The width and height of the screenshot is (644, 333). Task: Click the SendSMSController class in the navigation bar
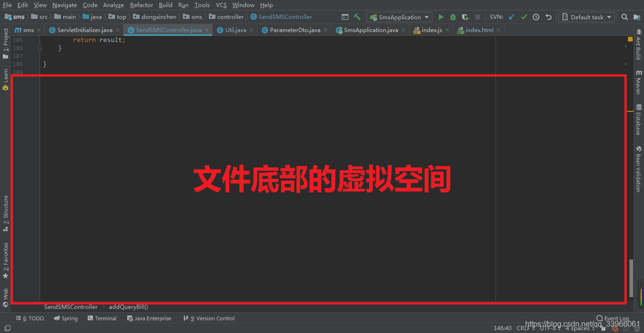coord(281,17)
